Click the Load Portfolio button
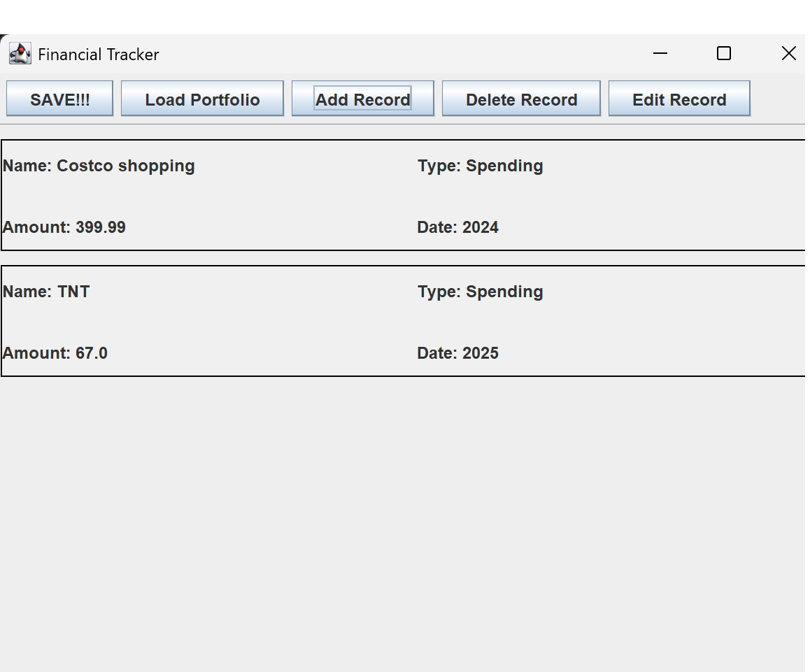 pos(202,99)
